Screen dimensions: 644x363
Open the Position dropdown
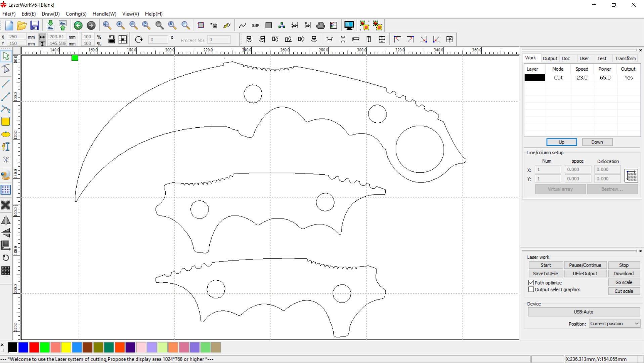click(x=614, y=324)
